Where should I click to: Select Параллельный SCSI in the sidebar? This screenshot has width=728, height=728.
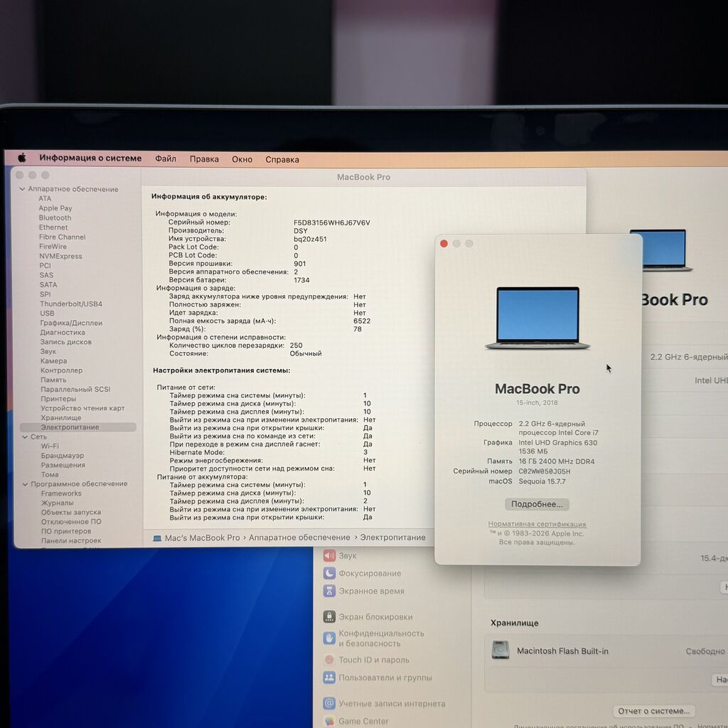tap(75, 390)
